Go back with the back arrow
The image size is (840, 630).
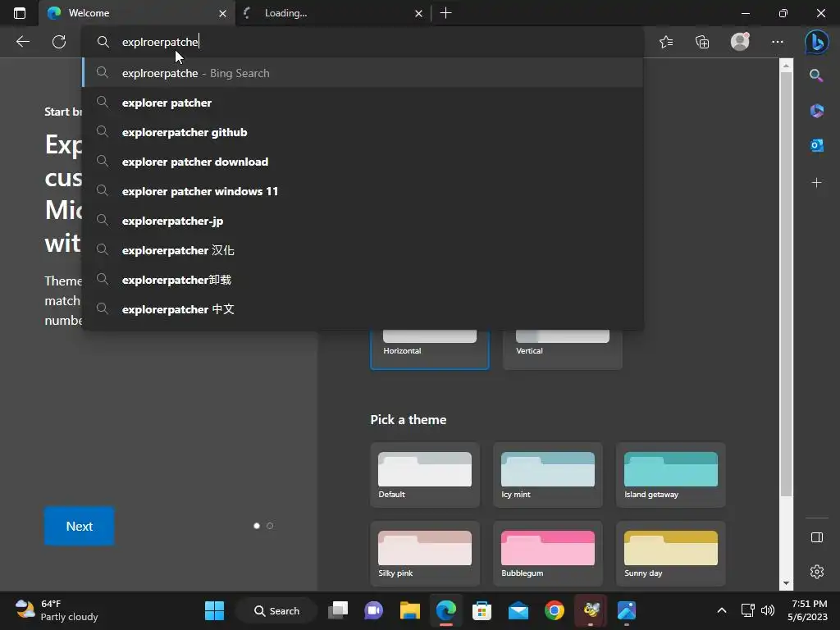click(22, 42)
